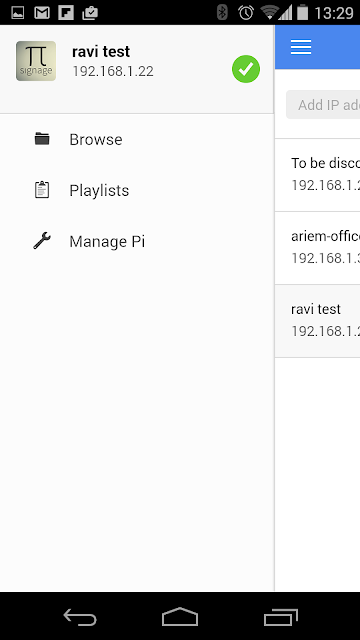Open the Browse folder icon
The width and height of the screenshot is (360, 640).
[x=42, y=139]
